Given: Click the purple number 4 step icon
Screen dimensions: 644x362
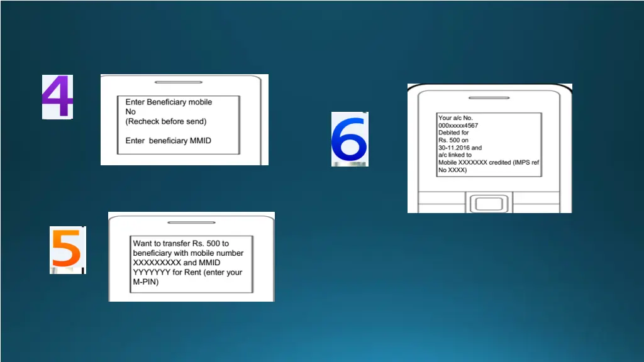Looking at the screenshot, I should coord(57,97).
